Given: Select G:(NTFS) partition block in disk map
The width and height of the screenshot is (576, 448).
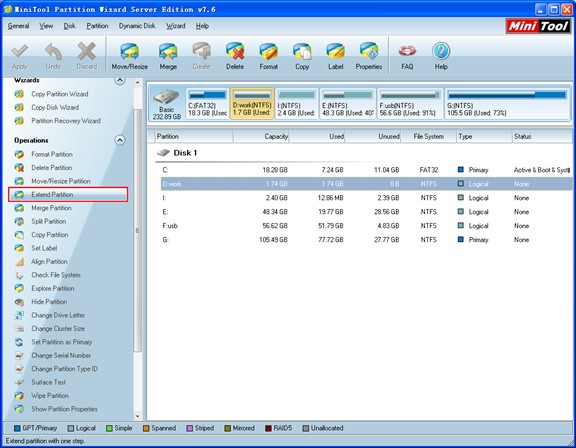Looking at the screenshot, I should tap(507, 104).
